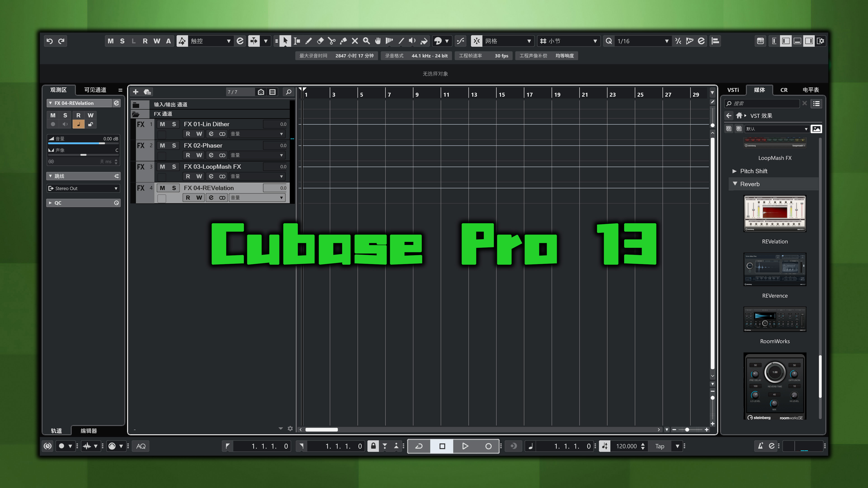
Task: Enable Read automation on FX 03-LoopMash FX
Action: click(188, 176)
